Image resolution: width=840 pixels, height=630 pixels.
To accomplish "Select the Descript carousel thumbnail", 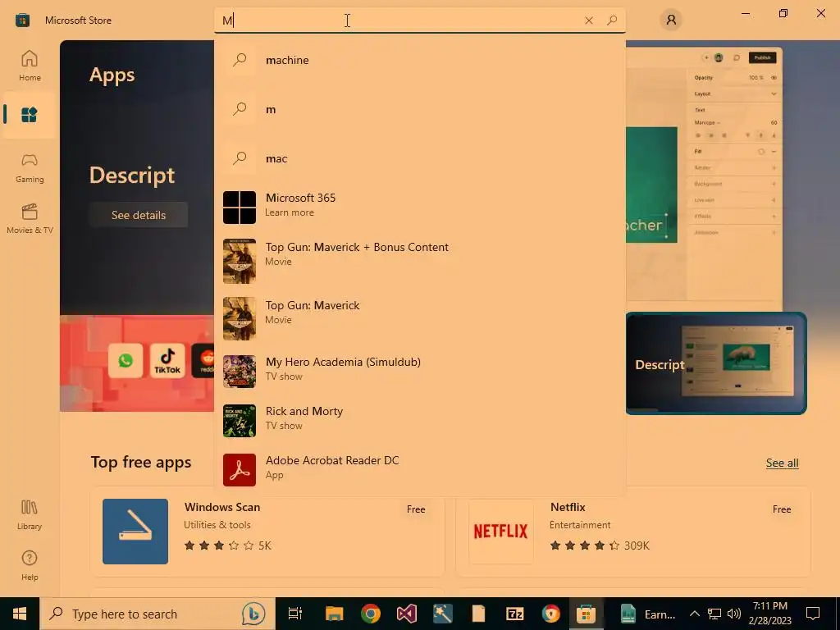I will coord(716,363).
